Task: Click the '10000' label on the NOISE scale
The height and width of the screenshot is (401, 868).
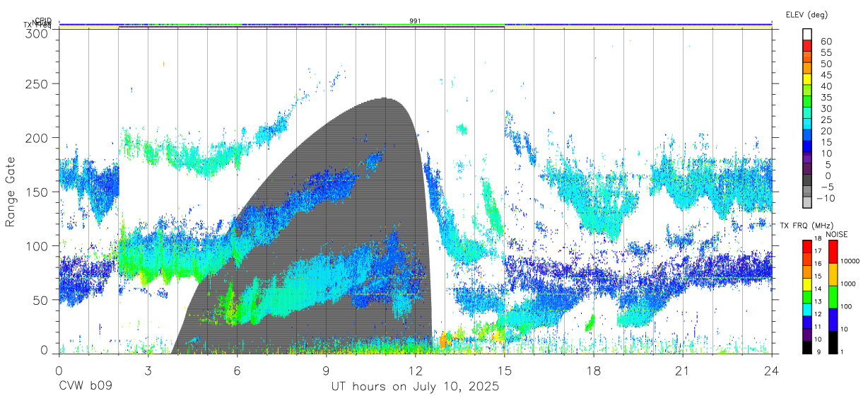Action: click(x=850, y=261)
